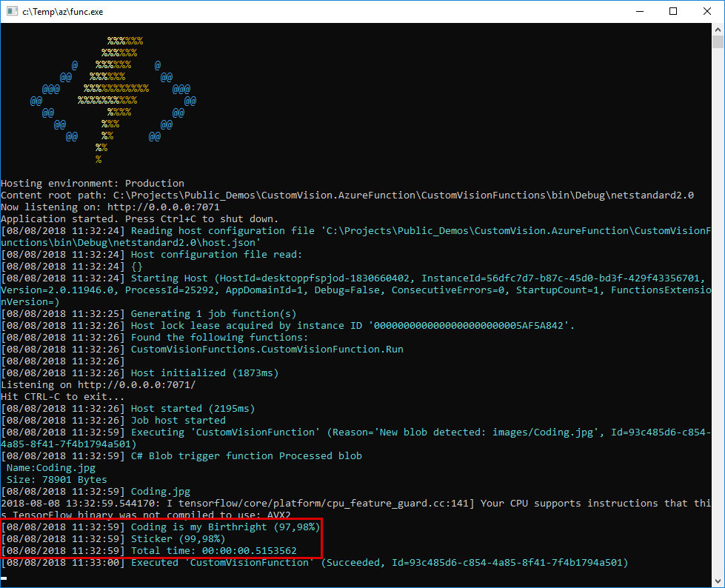Click the console app icon in title bar

coord(12,11)
